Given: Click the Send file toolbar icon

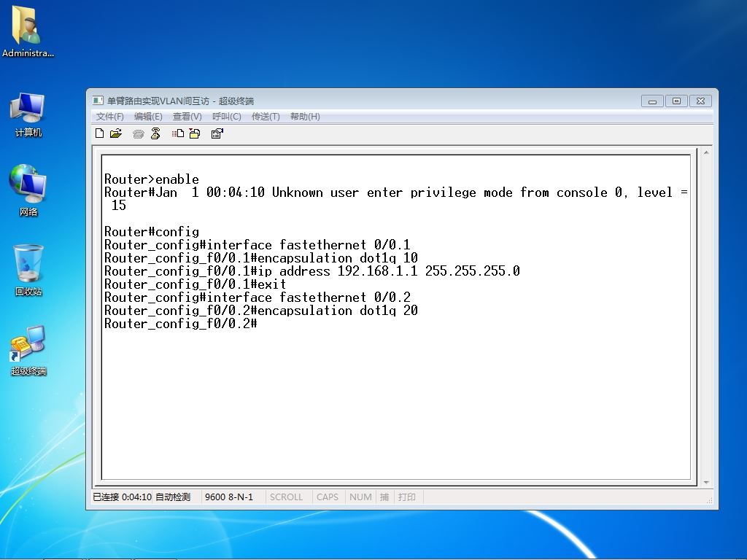Looking at the screenshot, I should click(178, 134).
